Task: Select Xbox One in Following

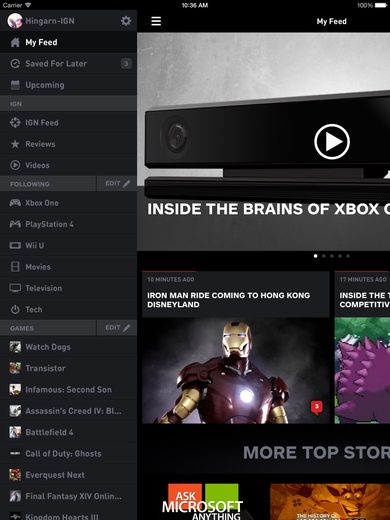Action: point(68,203)
